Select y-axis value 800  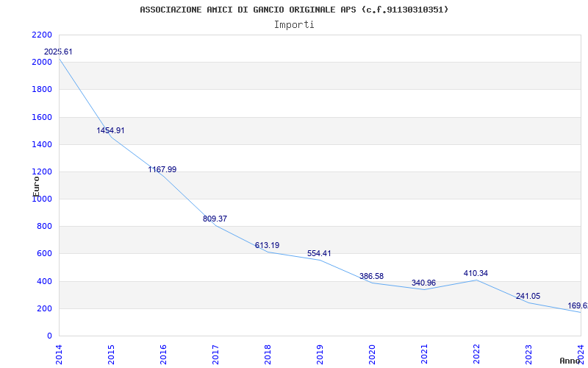(45, 227)
